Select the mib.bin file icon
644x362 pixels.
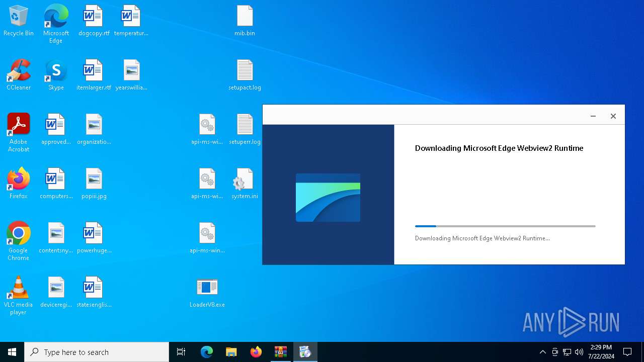(x=245, y=21)
